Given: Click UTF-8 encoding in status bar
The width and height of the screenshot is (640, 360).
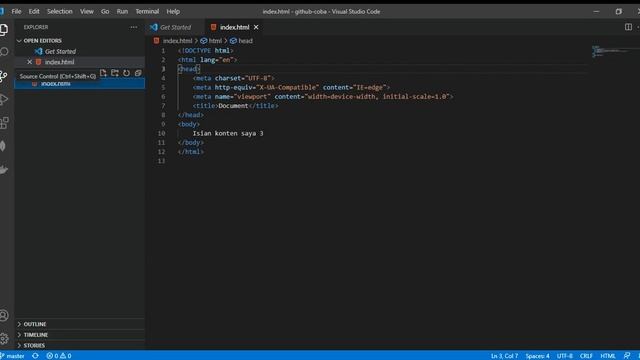Looking at the screenshot, I should point(564,356).
